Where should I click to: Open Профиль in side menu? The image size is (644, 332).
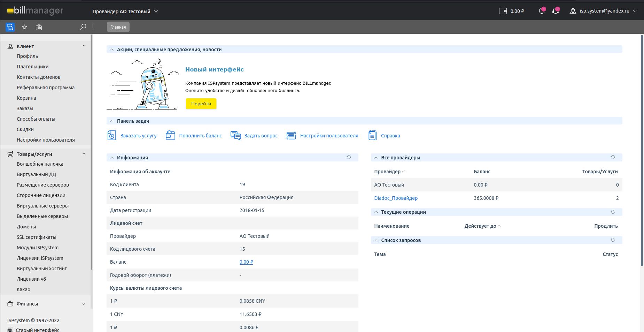pos(28,56)
